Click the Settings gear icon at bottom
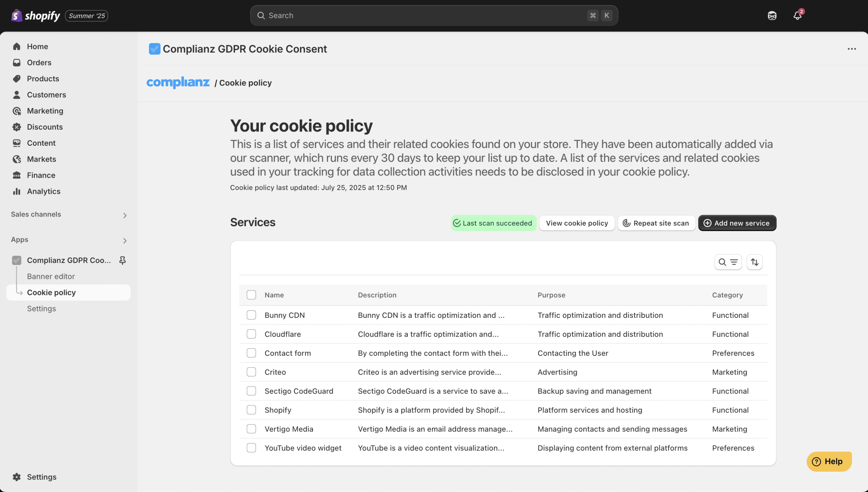This screenshot has width=868, height=492. click(x=17, y=477)
